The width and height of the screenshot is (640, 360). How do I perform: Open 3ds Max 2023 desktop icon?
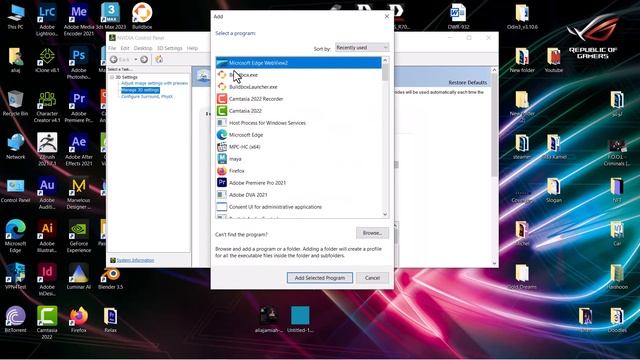(x=111, y=16)
